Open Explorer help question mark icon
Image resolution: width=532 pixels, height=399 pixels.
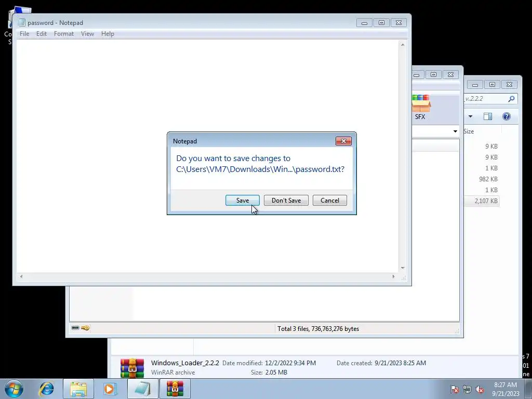(x=506, y=116)
